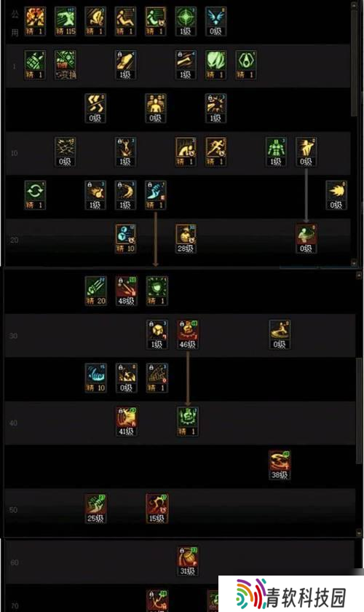Select the green skill icon labeled 115

point(65,21)
